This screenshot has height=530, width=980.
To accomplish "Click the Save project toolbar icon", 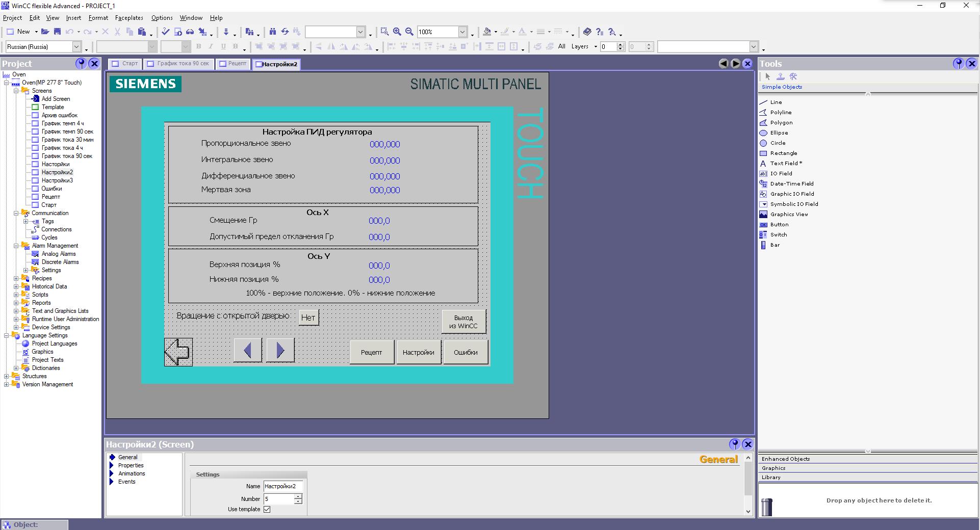I will [x=57, y=32].
